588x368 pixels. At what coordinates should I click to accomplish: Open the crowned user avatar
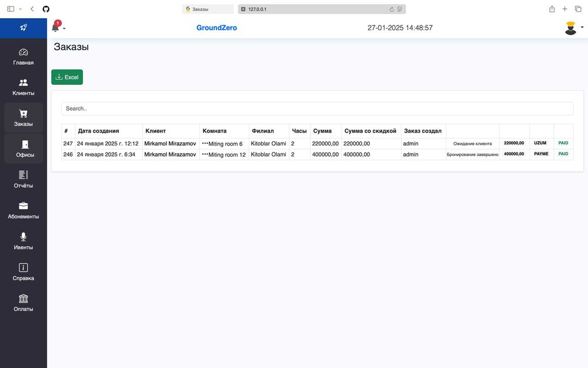pos(570,28)
